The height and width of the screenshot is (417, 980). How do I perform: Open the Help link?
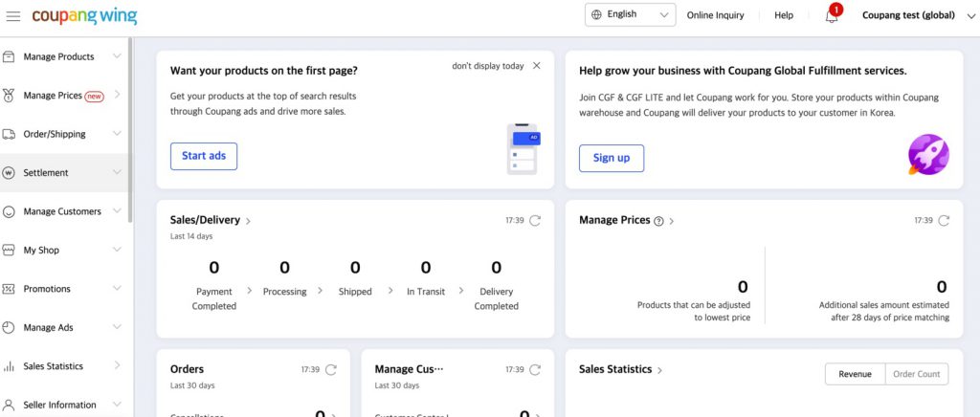[x=784, y=15]
